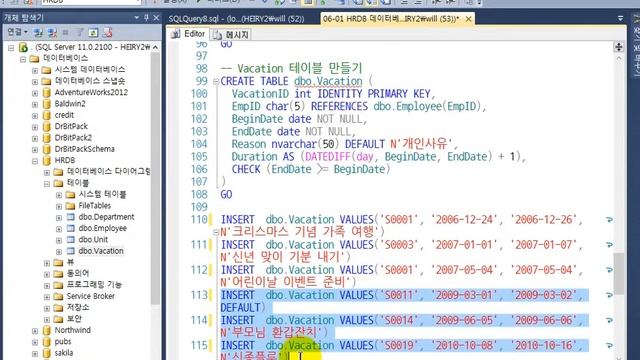Click the N'개인사유' default value on line 104

pyautogui.click(x=421, y=144)
